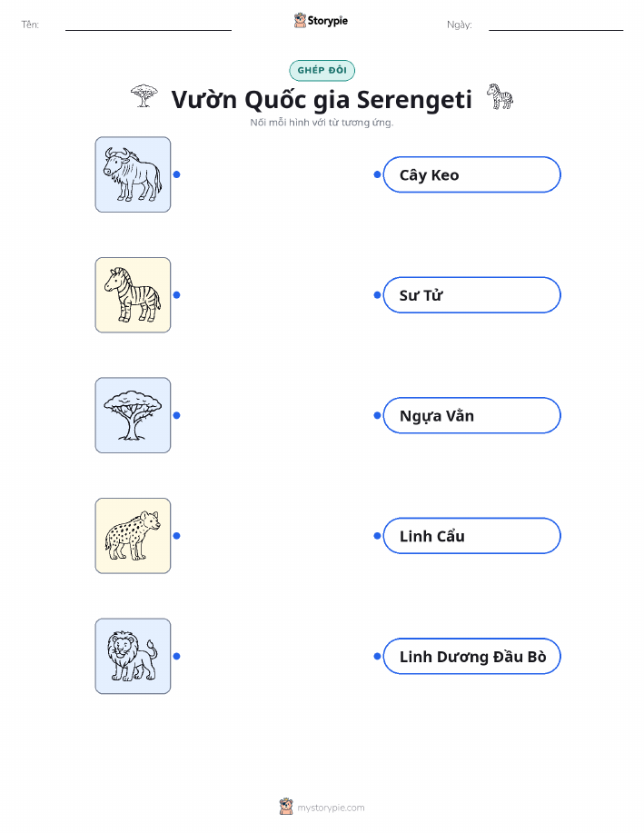
Task: Click the mascot icon in footer
Action: [286, 807]
